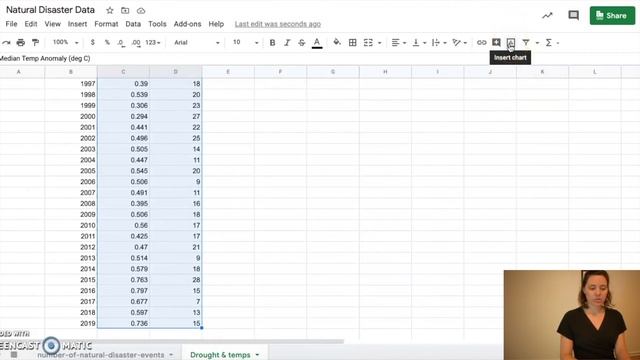Select column E header
The image size is (640, 360).
[228, 72]
